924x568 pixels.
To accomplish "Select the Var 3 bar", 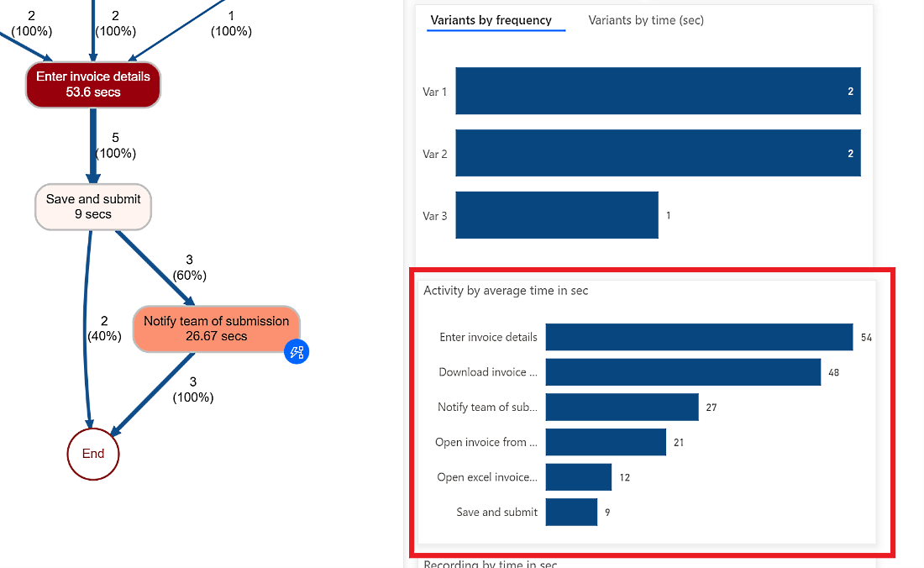I will coord(557,215).
